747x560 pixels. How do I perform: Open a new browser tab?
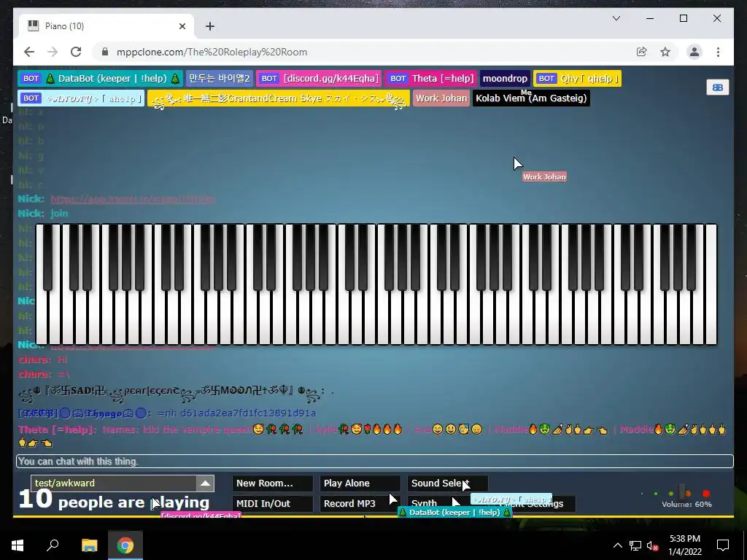[x=210, y=26]
